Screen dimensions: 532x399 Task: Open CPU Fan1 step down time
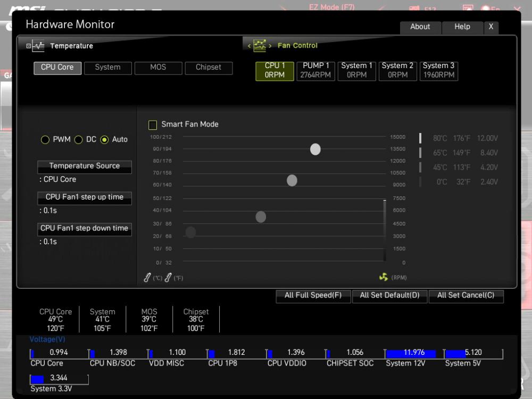[85, 229]
